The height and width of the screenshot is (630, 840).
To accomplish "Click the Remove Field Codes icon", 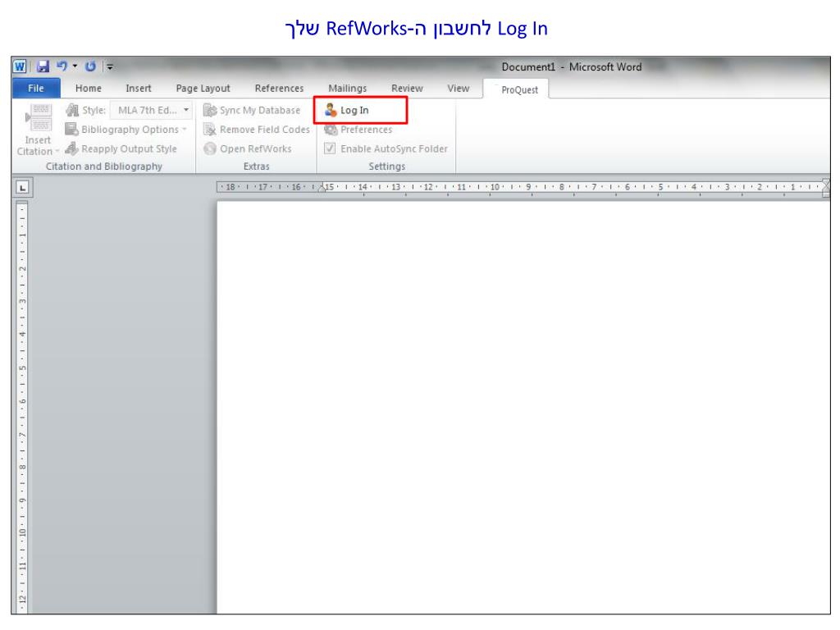I will tap(210, 129).
